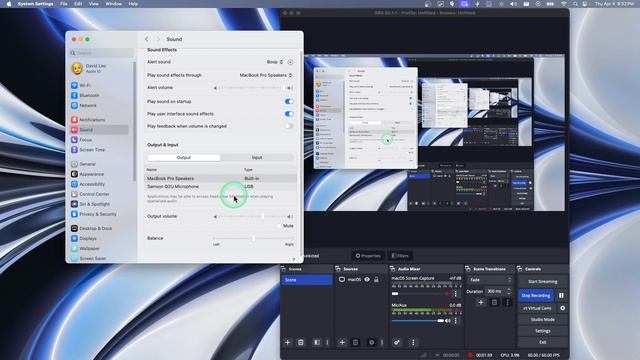Click Start Streaming in OBS Controls
The image size is (640, 360).
542,282
